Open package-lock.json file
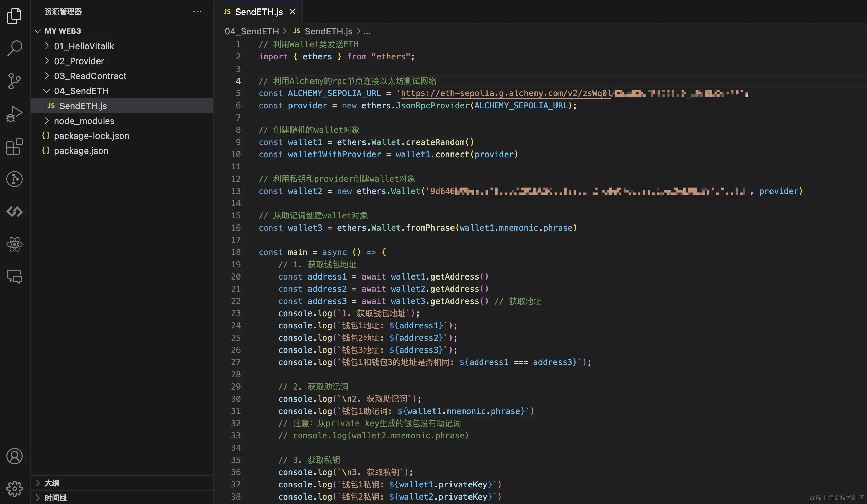 (122, 136)
